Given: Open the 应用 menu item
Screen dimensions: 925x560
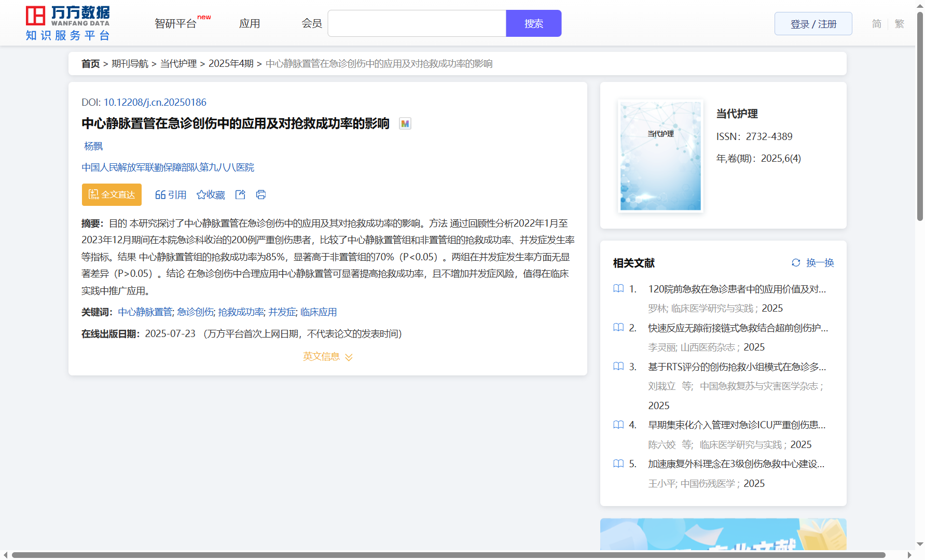Looking at the screenshot, I should pyautogui.click(x=250, y=24).
